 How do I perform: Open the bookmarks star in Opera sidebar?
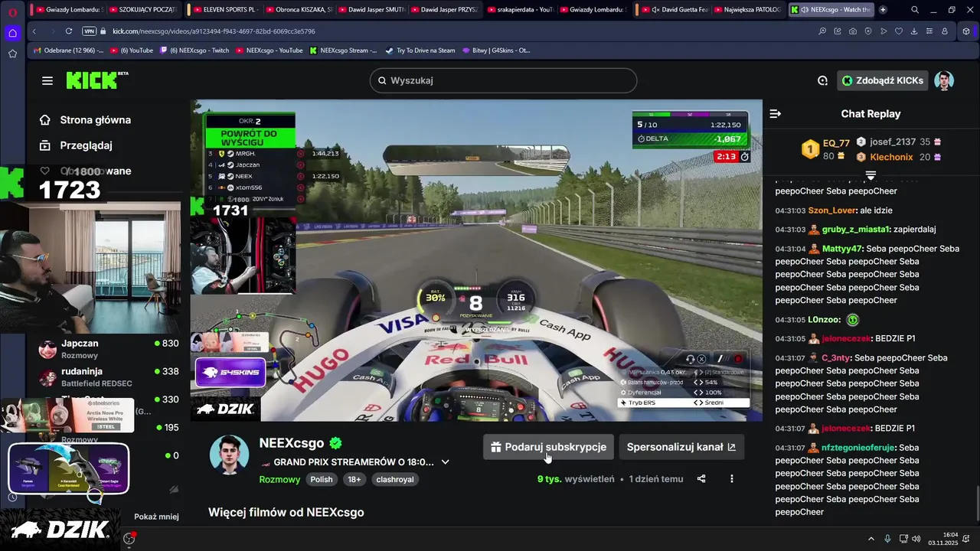[12, 54]
